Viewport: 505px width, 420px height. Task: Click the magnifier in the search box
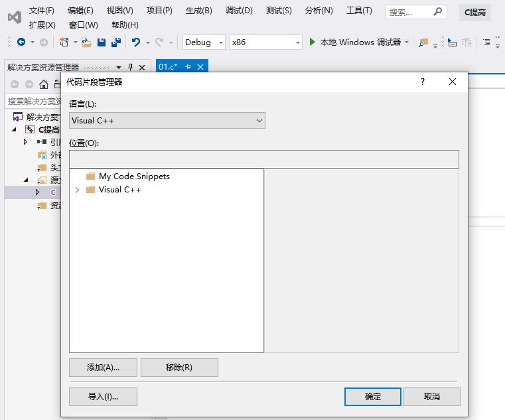click(x=437, y=12)
